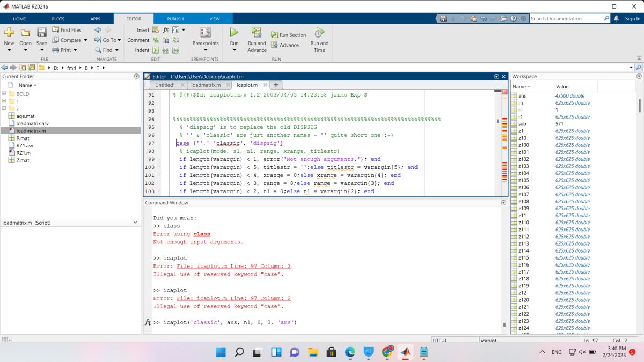Click the browse for folder icon
644x362 pixels.
coord(32,68)
